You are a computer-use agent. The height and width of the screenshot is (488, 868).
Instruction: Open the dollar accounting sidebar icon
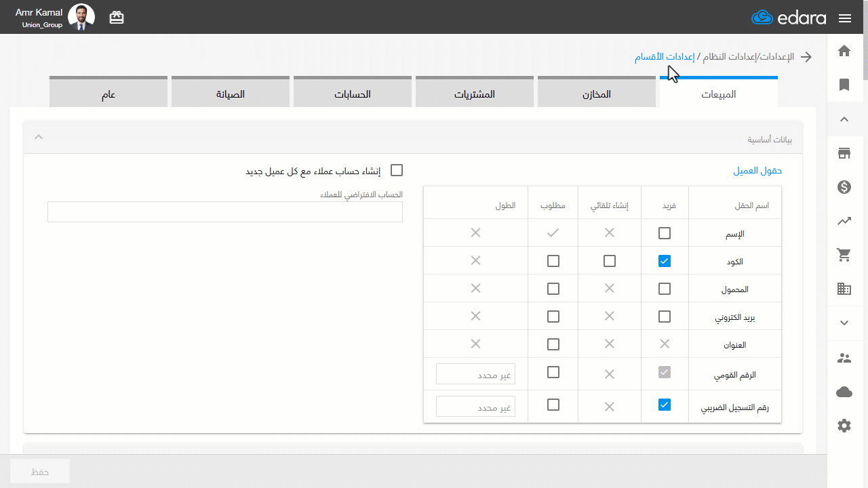(x=844, y=187)
